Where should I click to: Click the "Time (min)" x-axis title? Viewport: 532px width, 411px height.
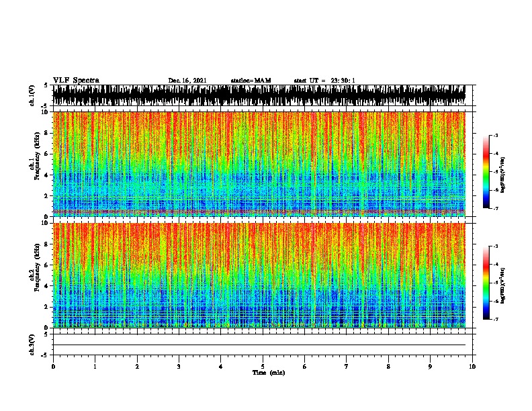(x=269, y=373)
